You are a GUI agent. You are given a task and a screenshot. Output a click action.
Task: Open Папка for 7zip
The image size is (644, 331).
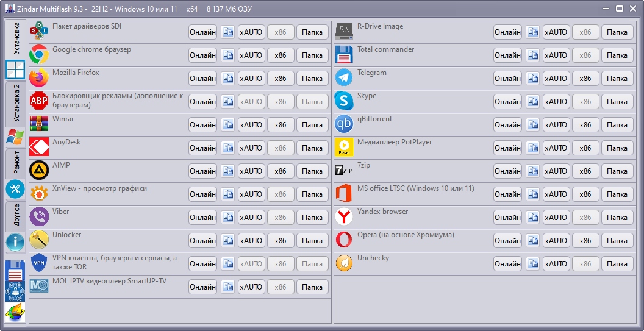coord(617,171)
